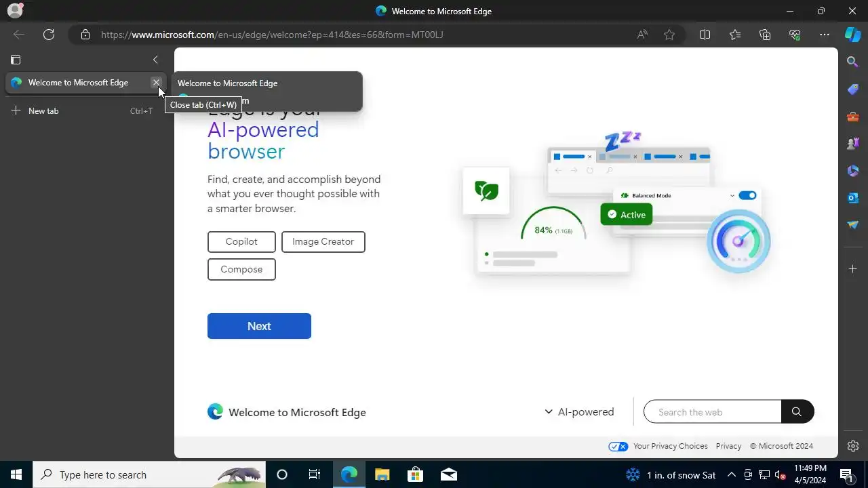Open sidebar Drop paper plane icon
The width and height of the screenshot is (868, 488).
click(853, 225)
